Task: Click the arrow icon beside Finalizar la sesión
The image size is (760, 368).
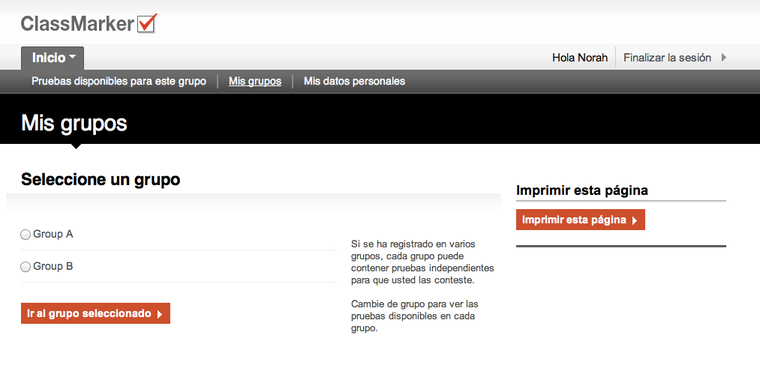Action: [x=724, y=58]
